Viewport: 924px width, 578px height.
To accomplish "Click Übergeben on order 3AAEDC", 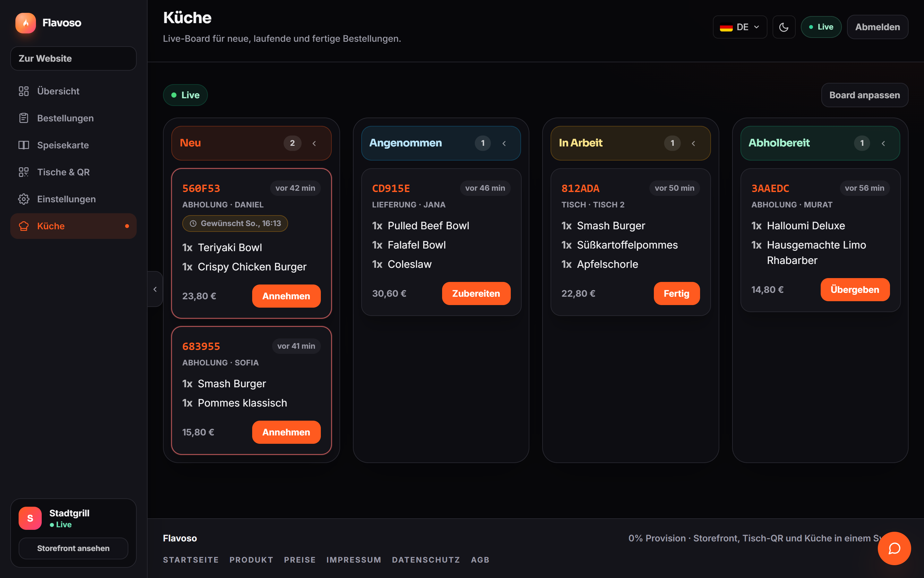I will point(855,290).
